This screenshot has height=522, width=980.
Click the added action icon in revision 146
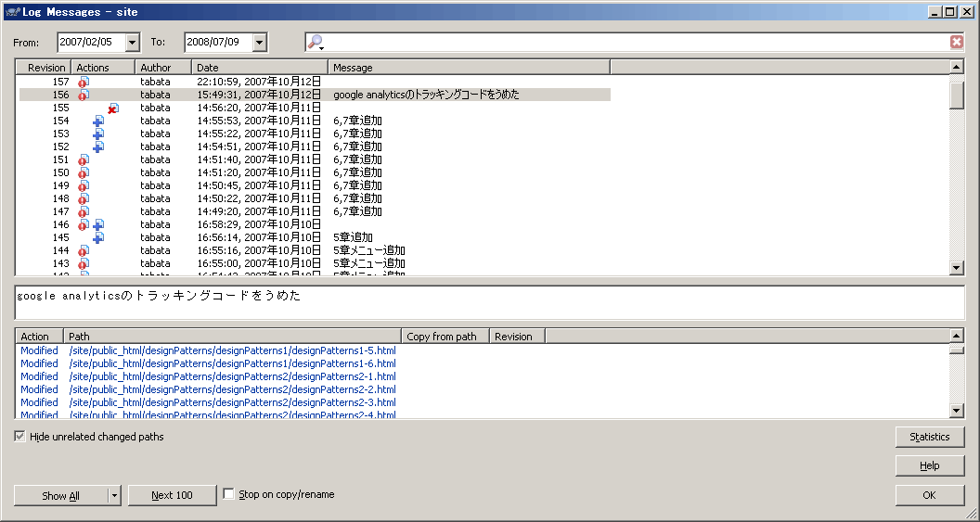coord(98,225)
